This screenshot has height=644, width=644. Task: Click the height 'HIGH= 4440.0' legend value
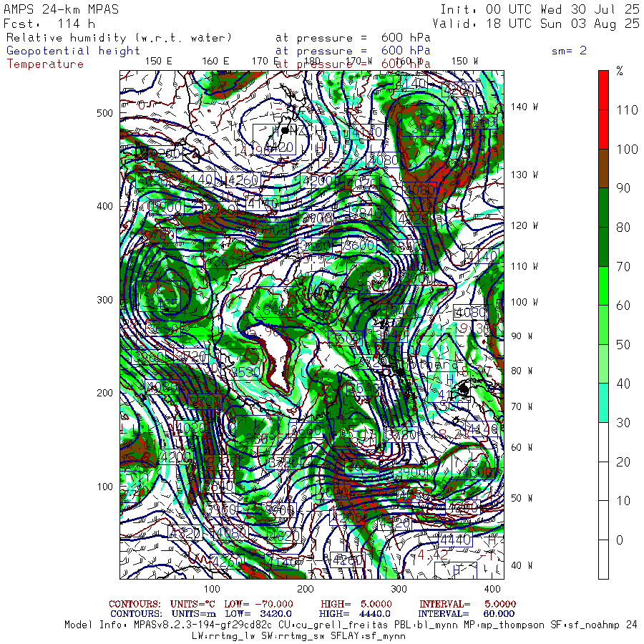click(354, 614)
